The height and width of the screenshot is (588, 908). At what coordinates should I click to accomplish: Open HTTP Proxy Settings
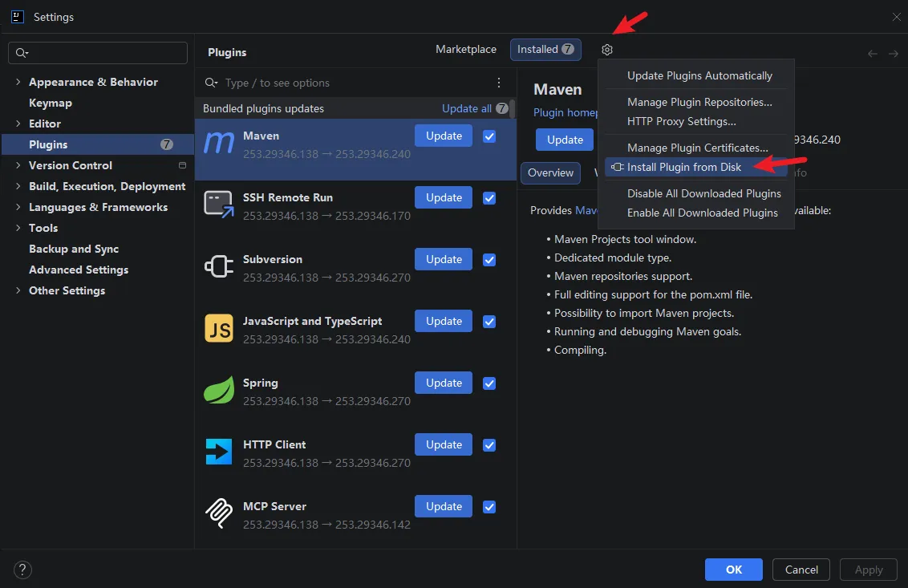(696, 121)
